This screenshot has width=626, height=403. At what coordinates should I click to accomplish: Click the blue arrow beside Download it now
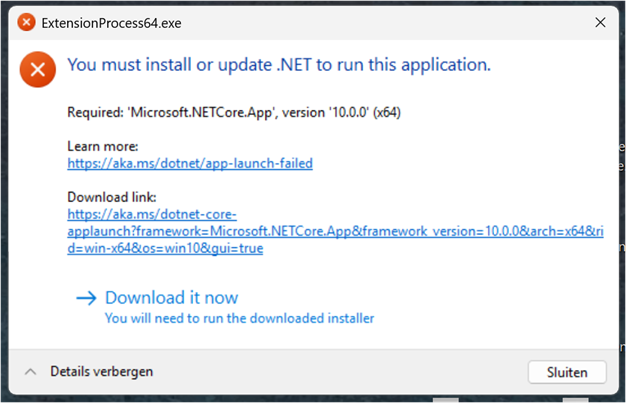tap(86, 297)
